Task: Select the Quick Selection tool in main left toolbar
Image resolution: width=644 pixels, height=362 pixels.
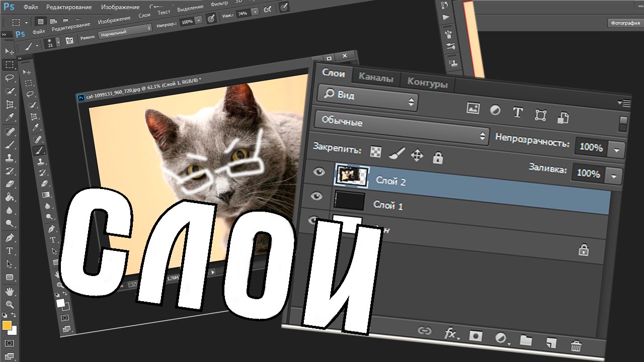Action: point(9,91)
